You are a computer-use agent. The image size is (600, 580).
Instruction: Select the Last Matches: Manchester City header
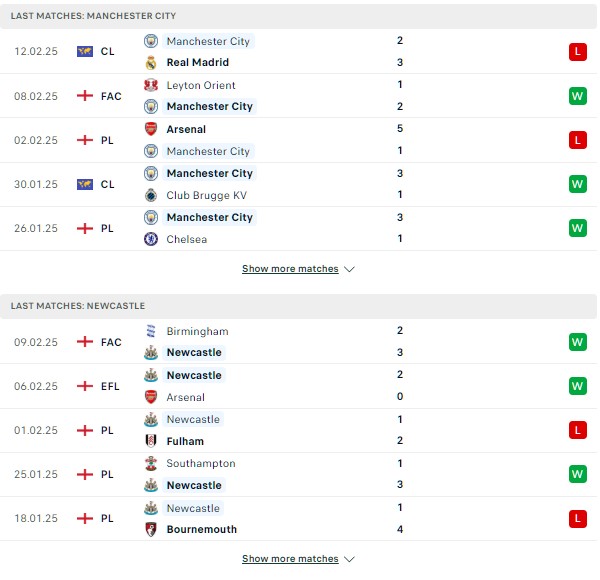[298, 16]
